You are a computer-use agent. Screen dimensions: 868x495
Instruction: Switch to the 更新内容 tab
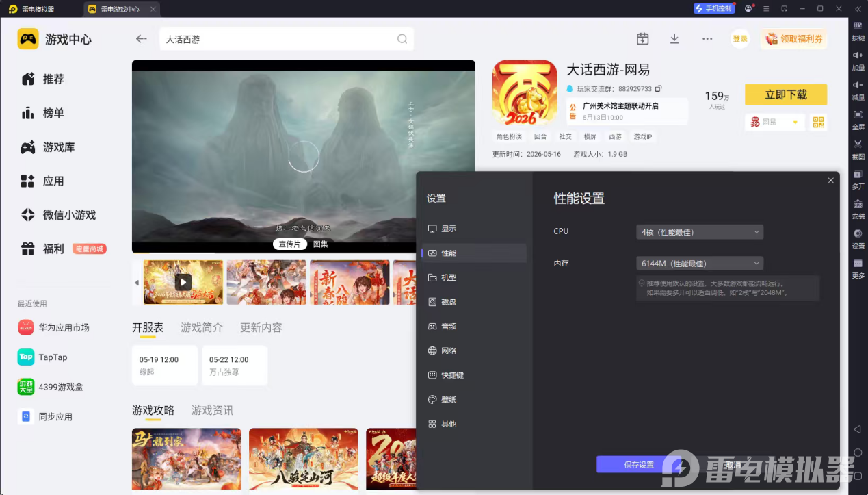(x=261, y=327)
